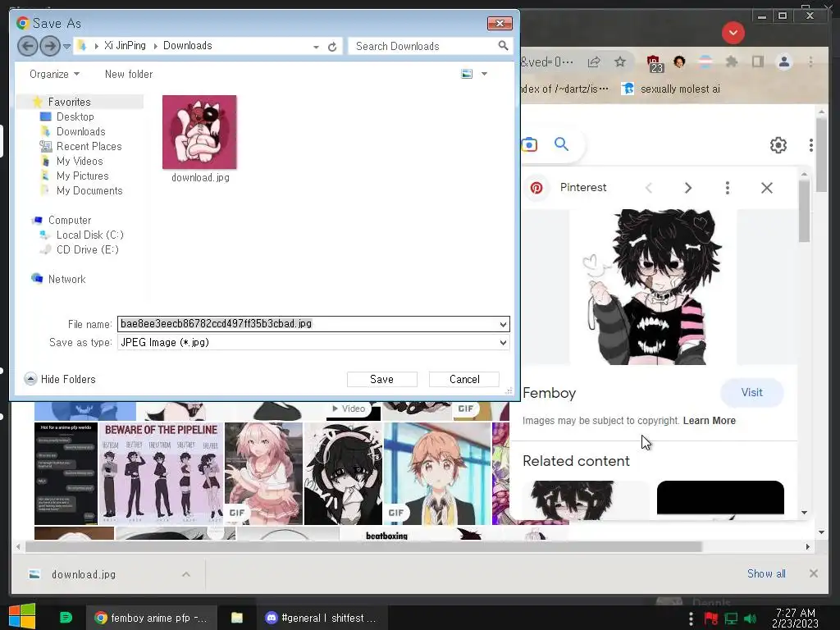Click Xi JinPing in the path bar
Viewport: 840px width, 630px height.
point(125,46)
